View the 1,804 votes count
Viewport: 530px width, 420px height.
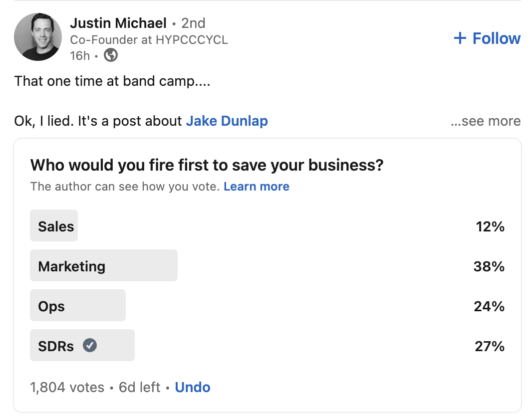(x=67, y=387)
